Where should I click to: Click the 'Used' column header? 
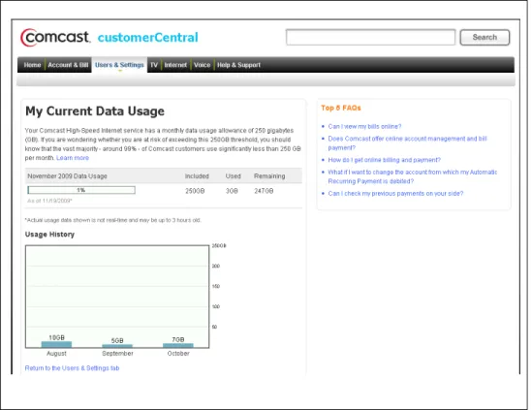(x=234, y=176)
